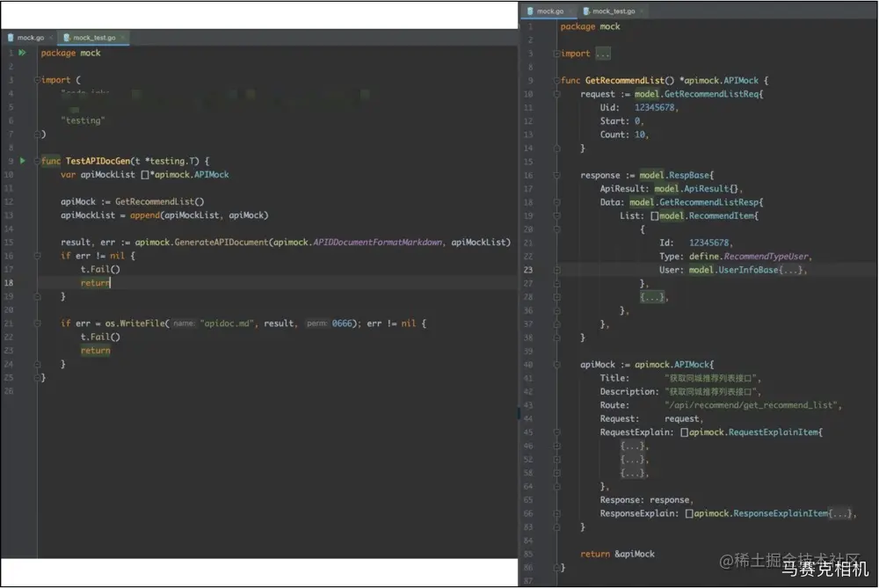Click APIDDocumentFormatMarkdown constant
879x588 pixels.
pyautogui.click(x=377, y=243)
